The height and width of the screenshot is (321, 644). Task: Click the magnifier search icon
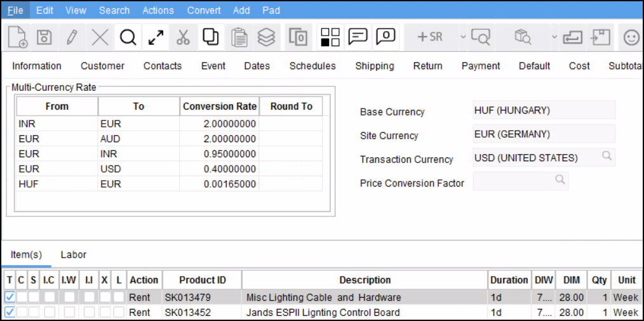click(128, 37)
